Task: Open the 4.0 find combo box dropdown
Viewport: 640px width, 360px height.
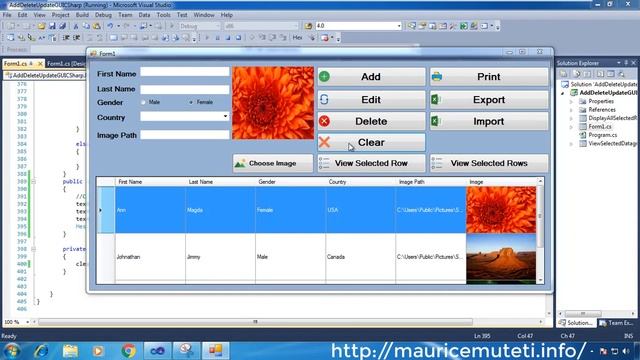Action: (x=399, y=26)
